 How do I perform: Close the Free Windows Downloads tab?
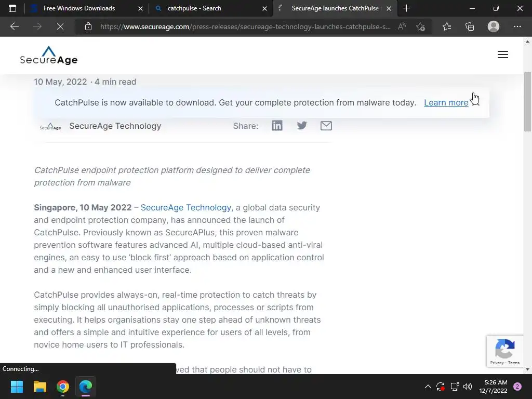pyautogui.click(x=140, y=8)
